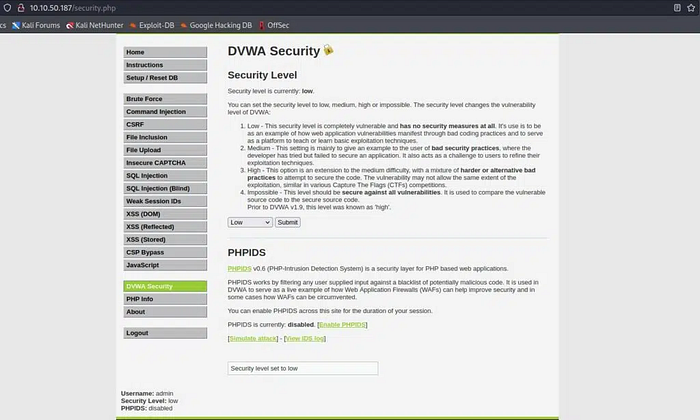Open the File Inclusion module

click(165, 137)
